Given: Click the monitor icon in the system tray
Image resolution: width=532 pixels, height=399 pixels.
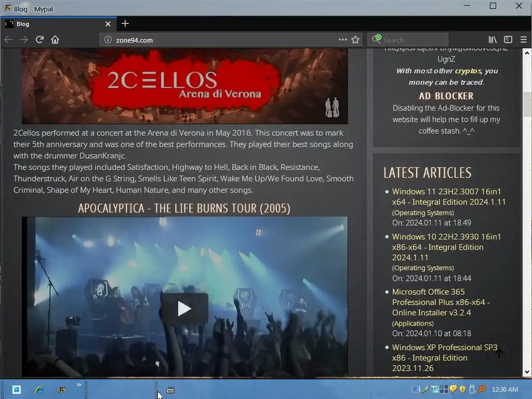Looking at the screenshot, I should [416, 390].
